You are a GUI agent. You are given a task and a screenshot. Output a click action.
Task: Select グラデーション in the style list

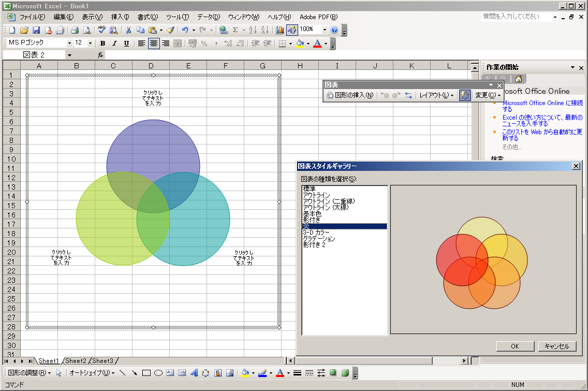click(319, 239)
